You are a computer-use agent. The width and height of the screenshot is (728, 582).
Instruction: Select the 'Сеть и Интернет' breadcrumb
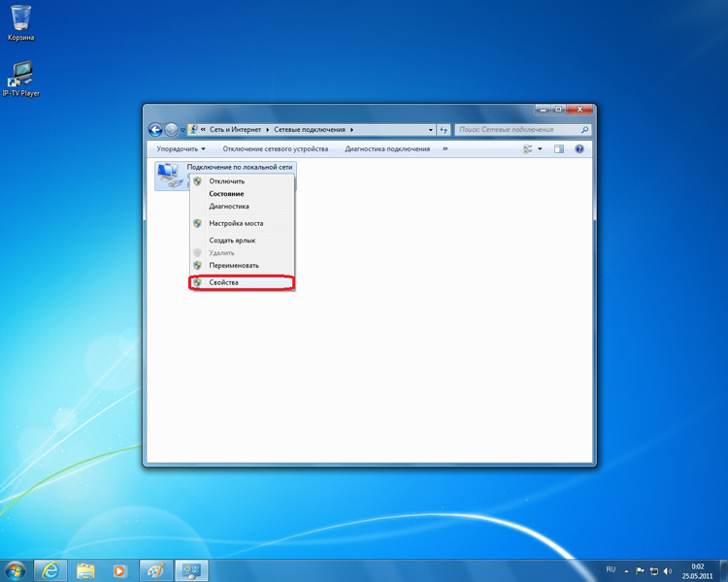pyautogui.click(x=236, y=129)
